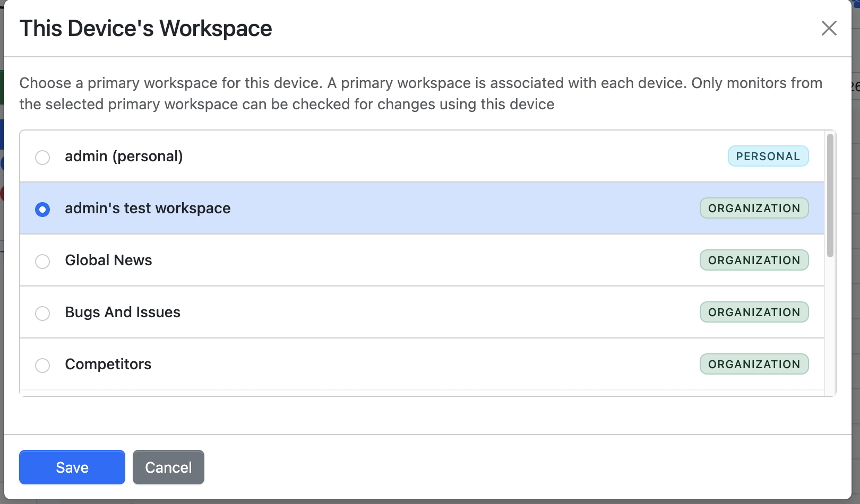Click the ORGANIZATION badge next to Competitors
Image resolution: width=860 pixels, height=504 pixels.
[754, 364]
